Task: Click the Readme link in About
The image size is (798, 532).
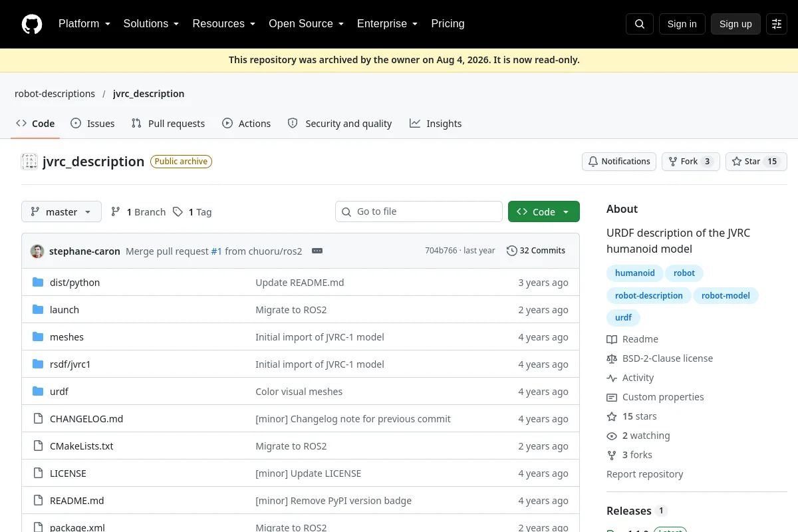Action: pos(632,339)
